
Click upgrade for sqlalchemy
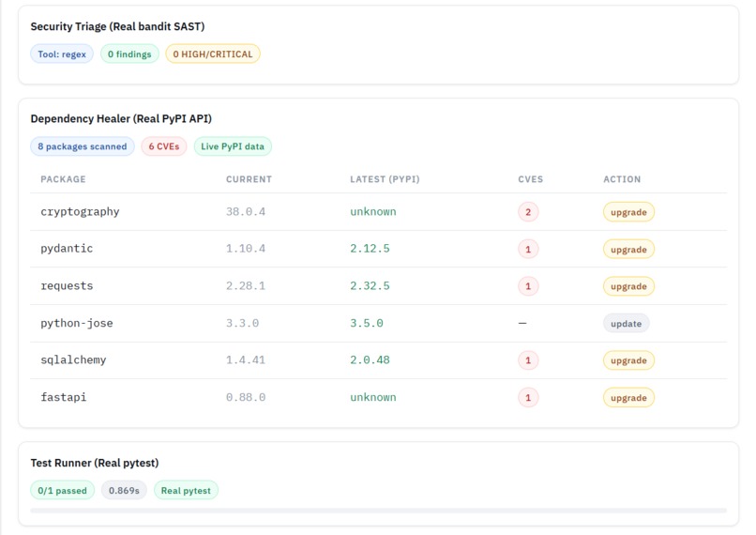pos(628,360)
